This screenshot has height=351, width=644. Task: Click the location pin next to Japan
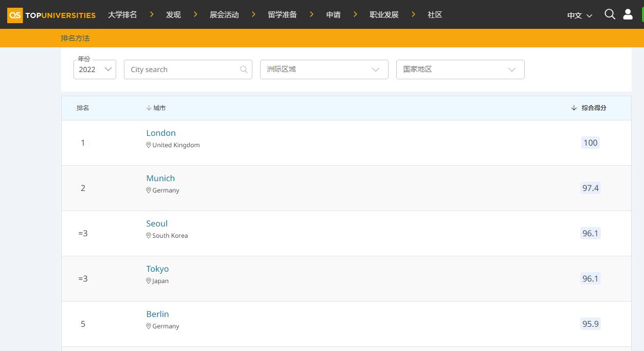[149, 281]
